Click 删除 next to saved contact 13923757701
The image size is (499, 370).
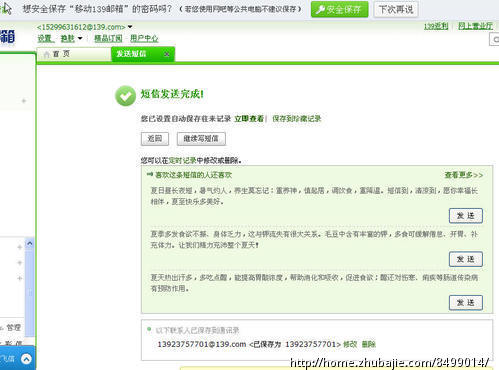point(368,344)
